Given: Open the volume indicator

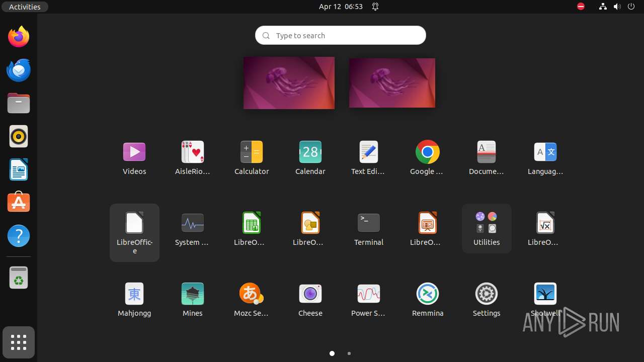Looking at the screenshot, I should click(x=617, y=7).
